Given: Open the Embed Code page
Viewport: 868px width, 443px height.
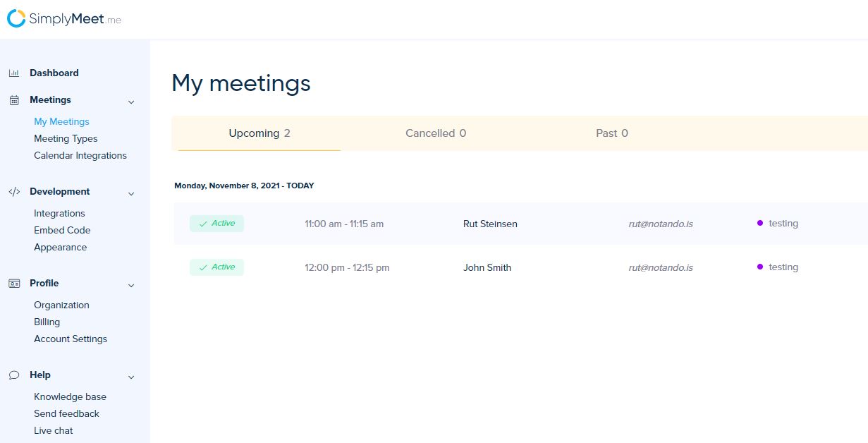Looking at the screenshot, I should coord(62,231).
